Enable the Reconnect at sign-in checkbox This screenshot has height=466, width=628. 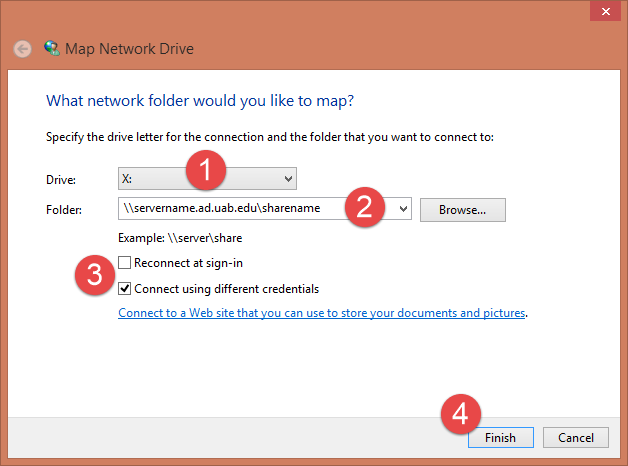click(124, 263)
